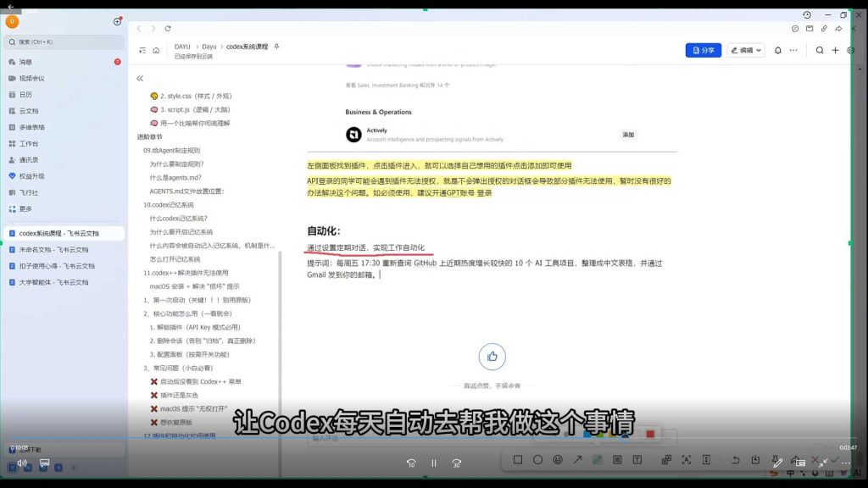Go forward with the right navigation arrow
Image resolution: width=868 pixels, height=488 pixels.
click(x=153, y=28)
